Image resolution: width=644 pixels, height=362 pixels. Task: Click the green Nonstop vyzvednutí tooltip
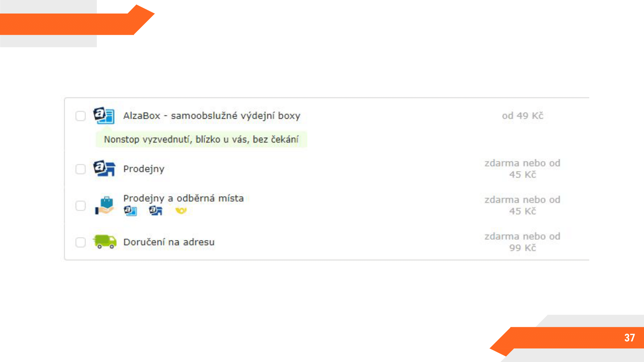(x=201, y=139)
